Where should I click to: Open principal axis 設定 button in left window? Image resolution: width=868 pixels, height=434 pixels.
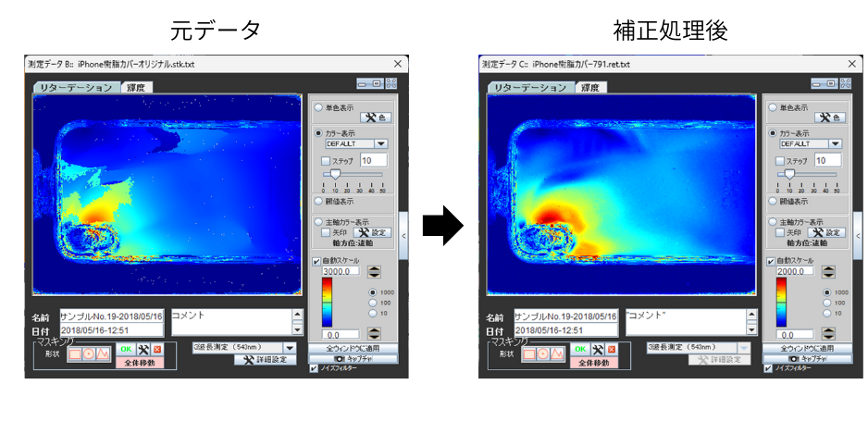pos(373,233)
